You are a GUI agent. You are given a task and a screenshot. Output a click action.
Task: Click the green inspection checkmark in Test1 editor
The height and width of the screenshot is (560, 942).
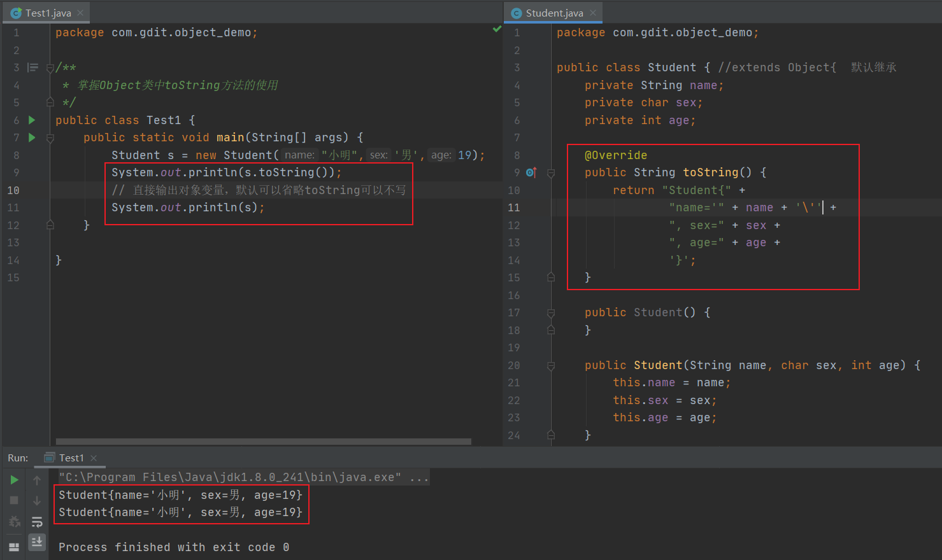(x=497, y=29)
